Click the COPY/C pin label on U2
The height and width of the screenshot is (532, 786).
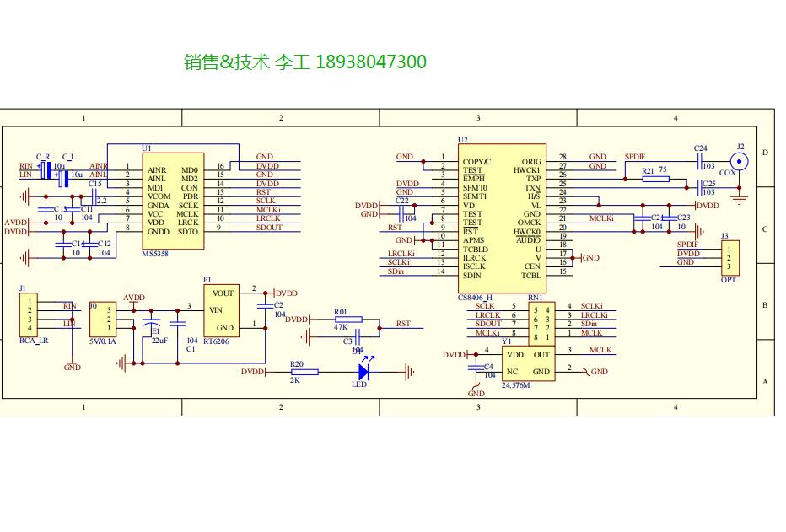pyautogui.click(x=476, y=162)
